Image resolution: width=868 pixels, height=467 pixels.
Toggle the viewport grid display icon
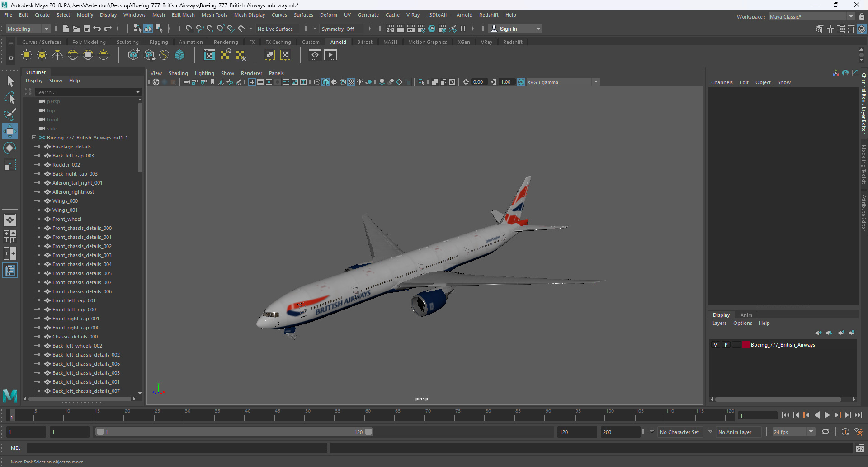[252, 82]
